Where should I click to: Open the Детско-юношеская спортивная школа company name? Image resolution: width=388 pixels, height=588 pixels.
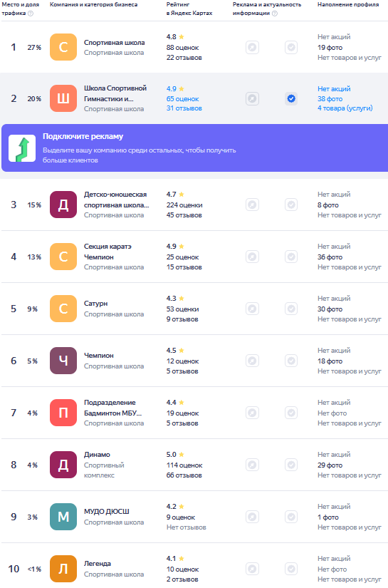click(116, 200)
